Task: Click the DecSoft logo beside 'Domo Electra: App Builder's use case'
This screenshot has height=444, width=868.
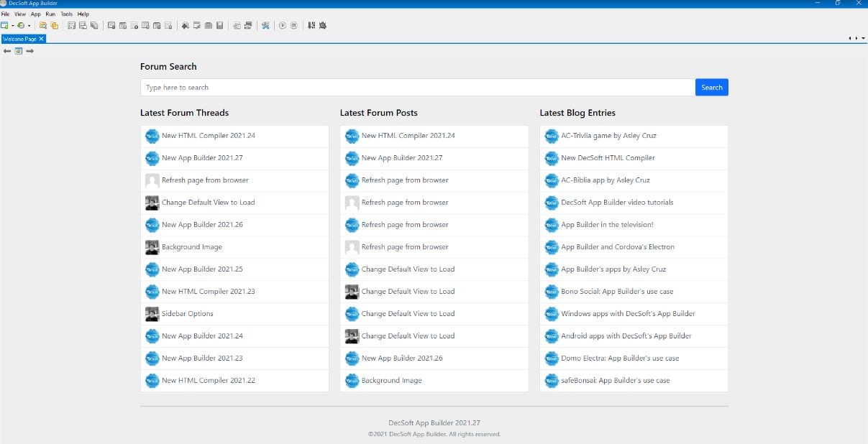Action: [x=552, y=359]
